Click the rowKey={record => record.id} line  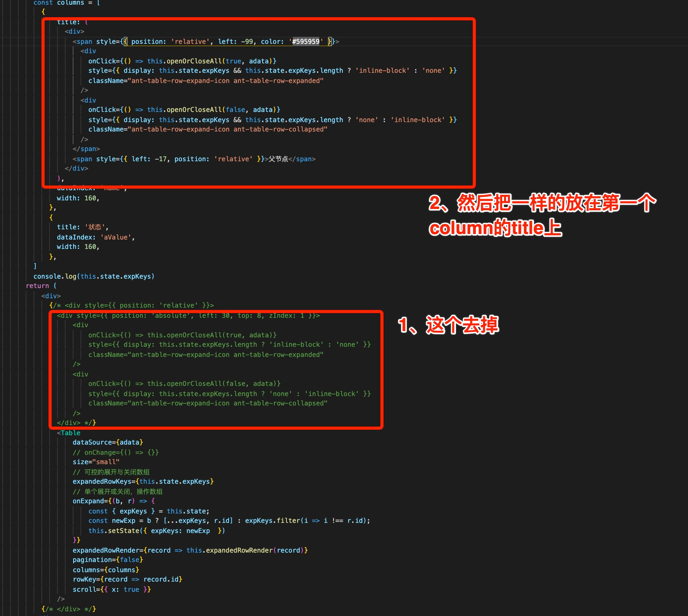(x=127, y=579)
